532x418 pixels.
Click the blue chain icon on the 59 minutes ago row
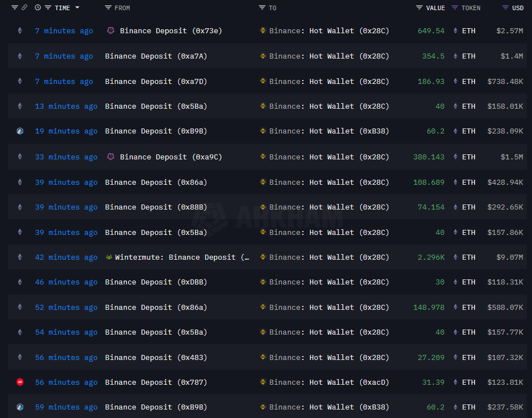pos(20,407)
